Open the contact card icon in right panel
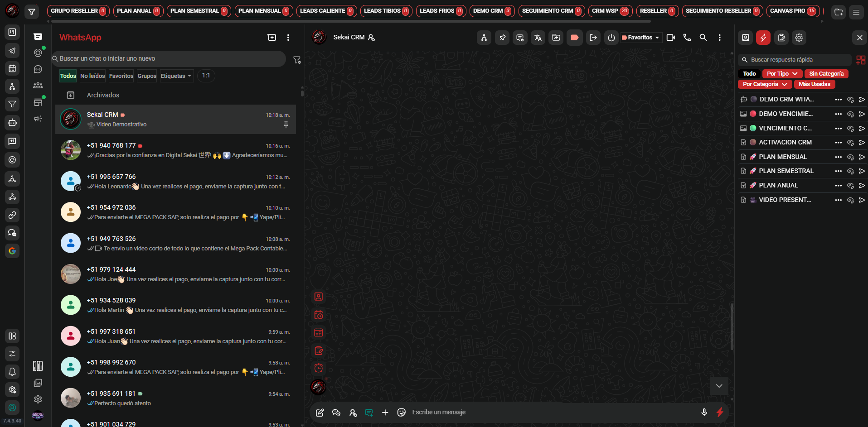868x427 pixels. pos(746,38)
